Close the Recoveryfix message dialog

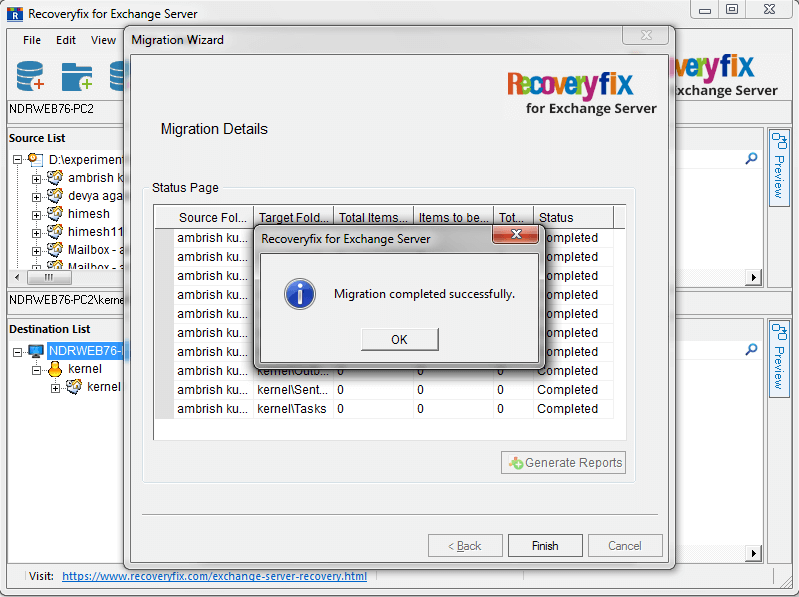pyautogui.click(x=516, y=234)
